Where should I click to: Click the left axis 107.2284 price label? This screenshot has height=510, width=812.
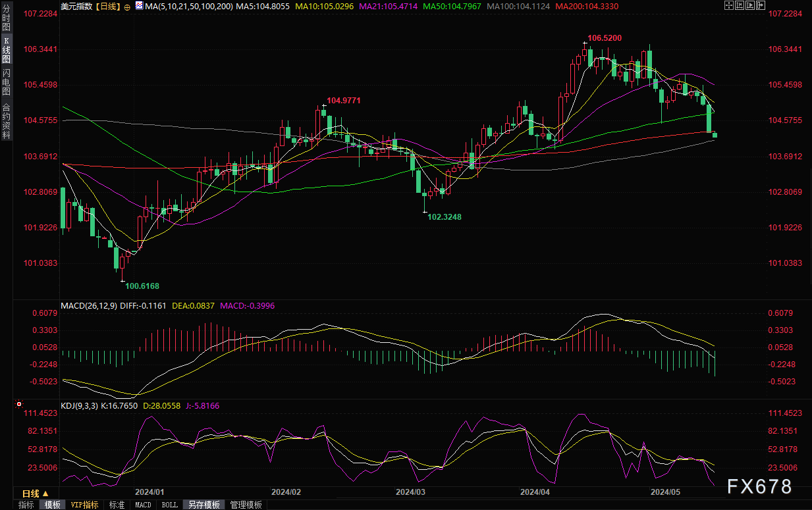coord(41,14)
